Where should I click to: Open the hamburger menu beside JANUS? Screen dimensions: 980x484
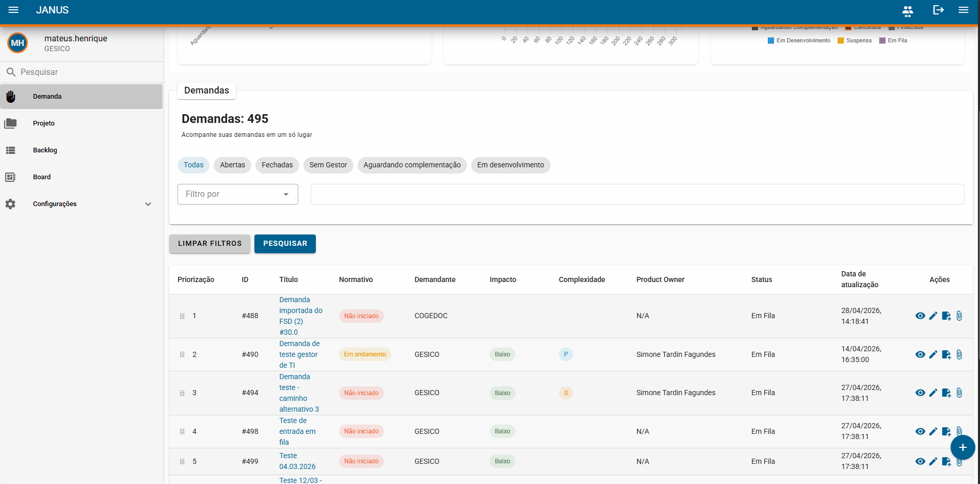click(x=13, y=10)
